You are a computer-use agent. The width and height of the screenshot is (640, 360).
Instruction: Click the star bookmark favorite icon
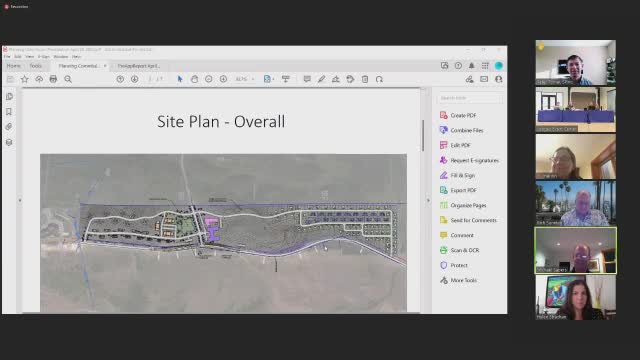click(25, 79)
